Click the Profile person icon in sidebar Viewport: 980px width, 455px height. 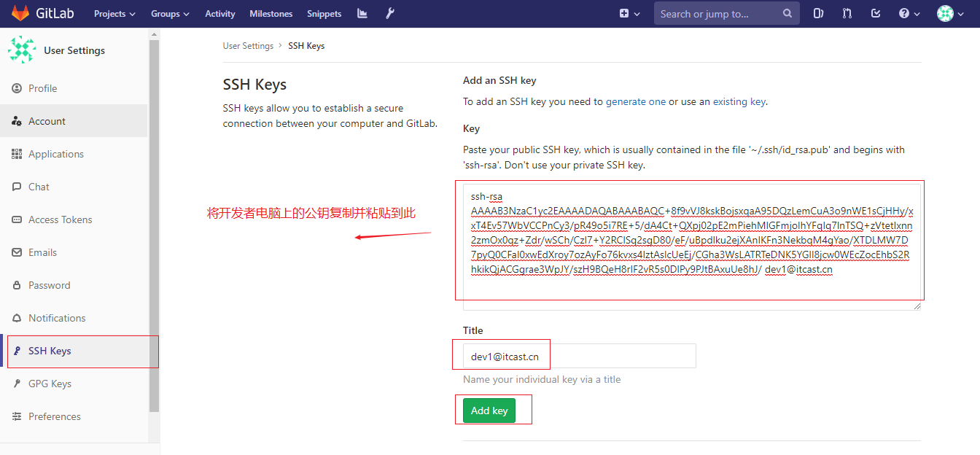17,88
